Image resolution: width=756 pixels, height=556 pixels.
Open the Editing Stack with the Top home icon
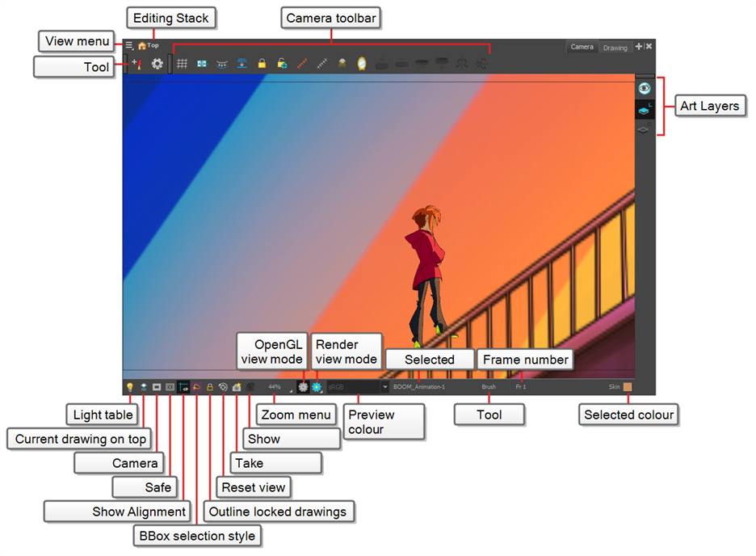146,45
